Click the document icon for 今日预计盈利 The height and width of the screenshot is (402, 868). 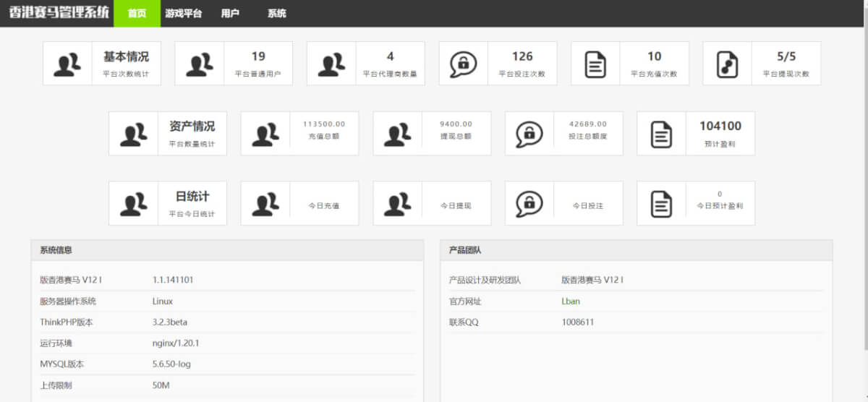pos(661,203)
